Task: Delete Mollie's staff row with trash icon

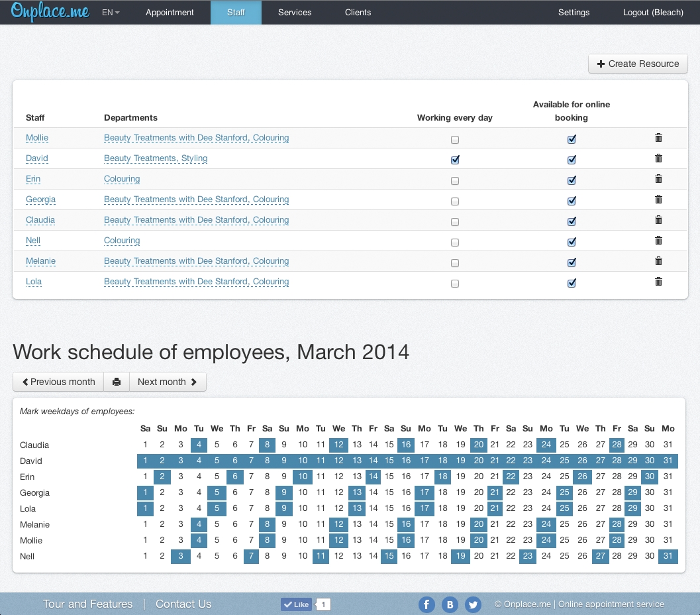Action: pyautogui.click(x=658, y=138)
